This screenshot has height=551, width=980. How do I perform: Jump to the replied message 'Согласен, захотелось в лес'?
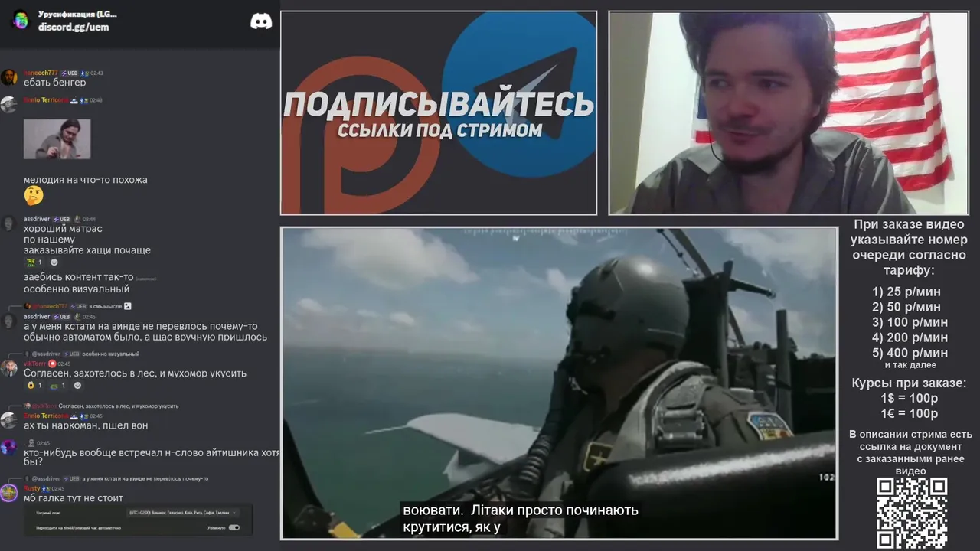(x=119, y=406)
